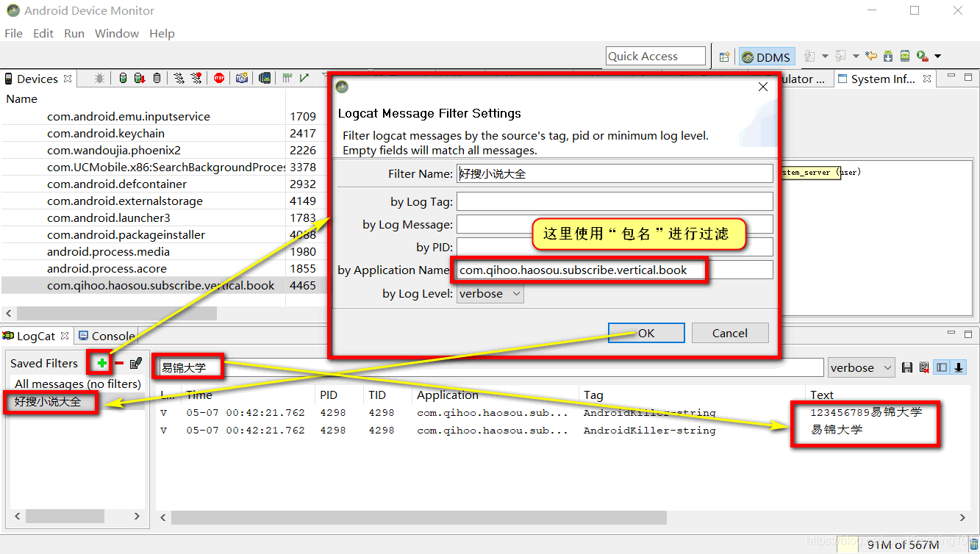
Task: Click the by Application Name input field
Action: pos(615,270)
